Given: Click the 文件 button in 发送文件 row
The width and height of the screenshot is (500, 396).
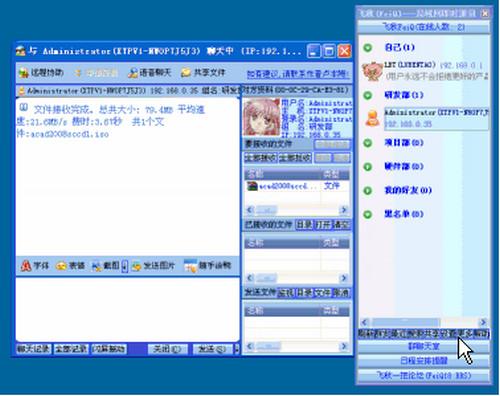Looking at the screenshot, I should (323, 293).
